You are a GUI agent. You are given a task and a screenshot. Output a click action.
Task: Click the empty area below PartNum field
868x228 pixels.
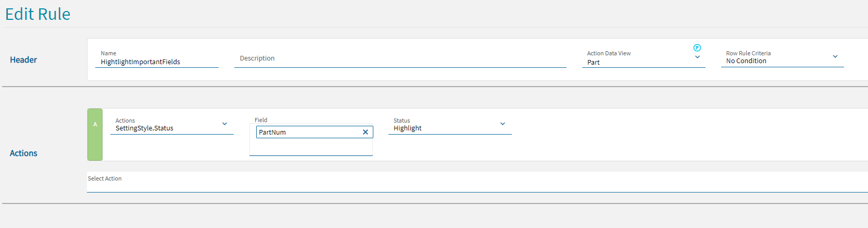[x=311, y=147]
